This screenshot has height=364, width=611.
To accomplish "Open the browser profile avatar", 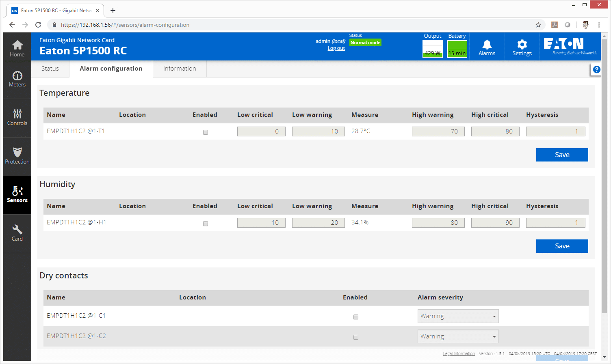I will tap(585, 25).
